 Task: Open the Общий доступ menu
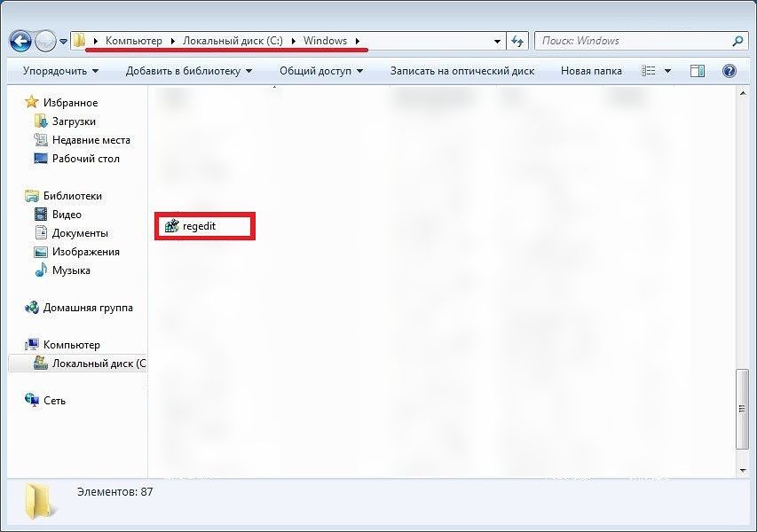[x=321, y=71]
